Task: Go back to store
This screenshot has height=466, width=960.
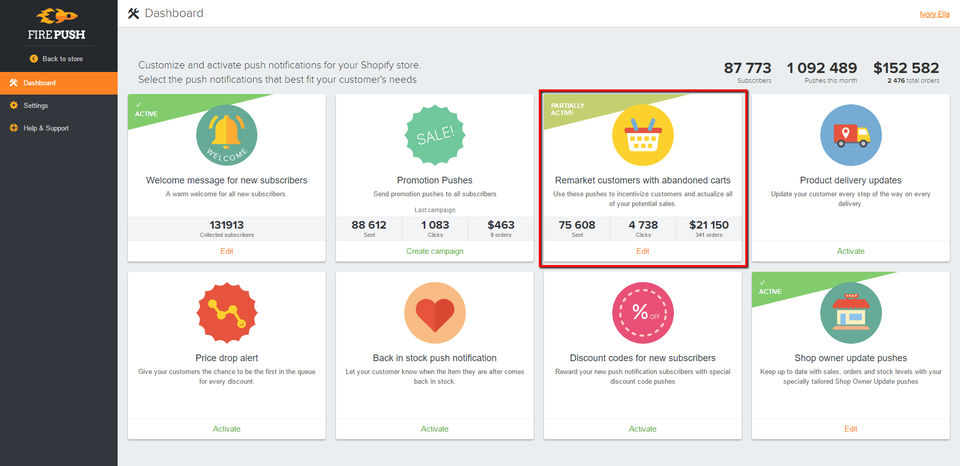Action: pyautogui.click(x=58, y=59)
